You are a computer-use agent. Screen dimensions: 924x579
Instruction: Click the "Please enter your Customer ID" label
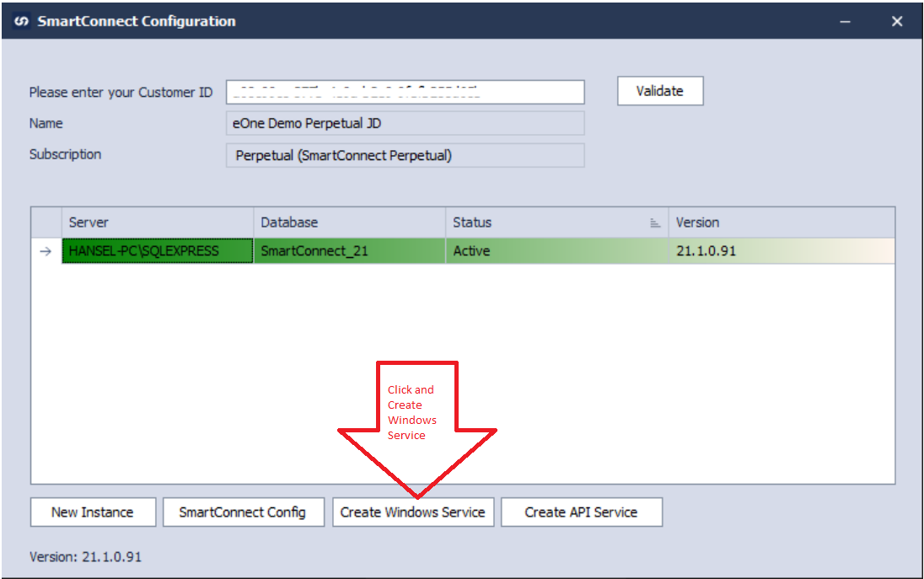(x=121, y=93)
